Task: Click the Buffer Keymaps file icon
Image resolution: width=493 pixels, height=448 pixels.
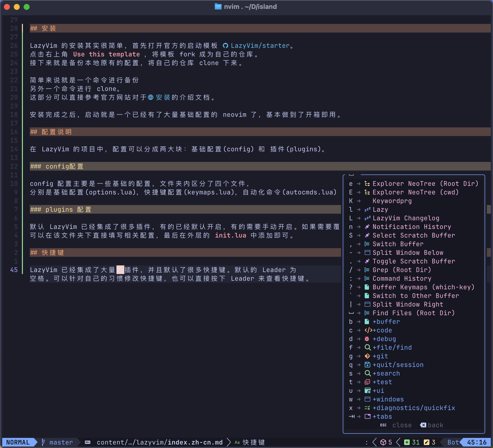Action: click(367, 287)
